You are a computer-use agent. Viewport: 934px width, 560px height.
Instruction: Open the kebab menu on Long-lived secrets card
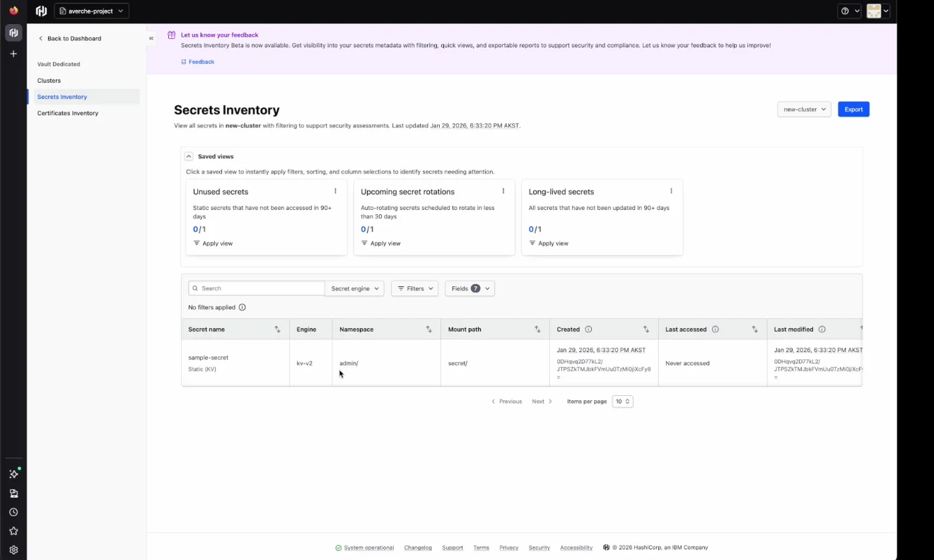click(x=671, y=190)
